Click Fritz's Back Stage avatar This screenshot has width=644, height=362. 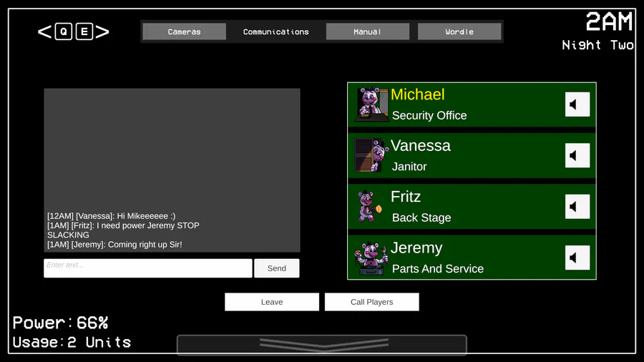(370, 206)
